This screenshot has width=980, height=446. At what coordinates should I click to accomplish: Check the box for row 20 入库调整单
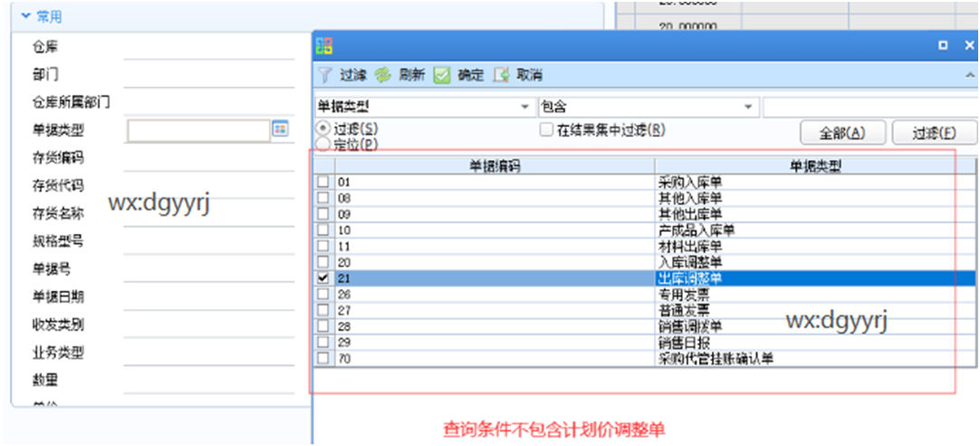(323, 262)
